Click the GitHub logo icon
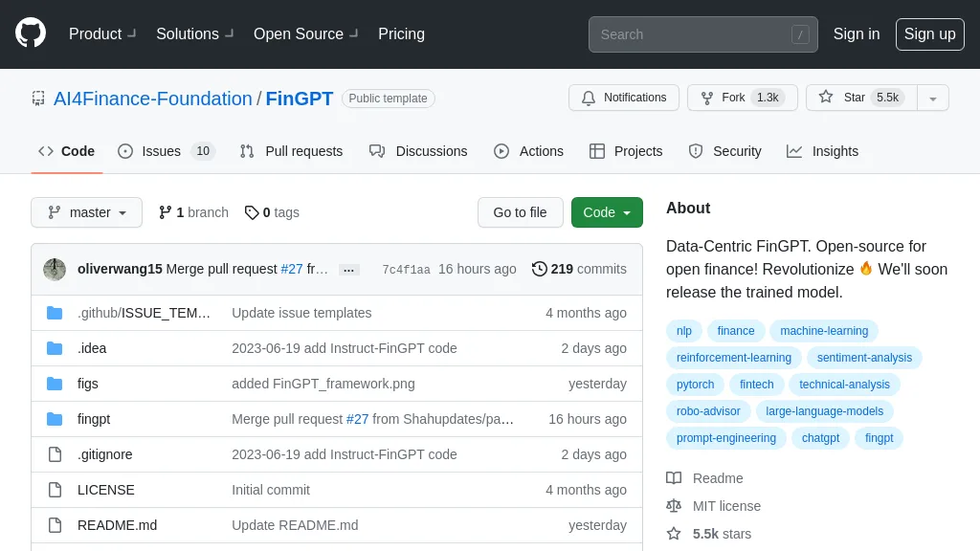980x551 pixels. coord(31,33)
